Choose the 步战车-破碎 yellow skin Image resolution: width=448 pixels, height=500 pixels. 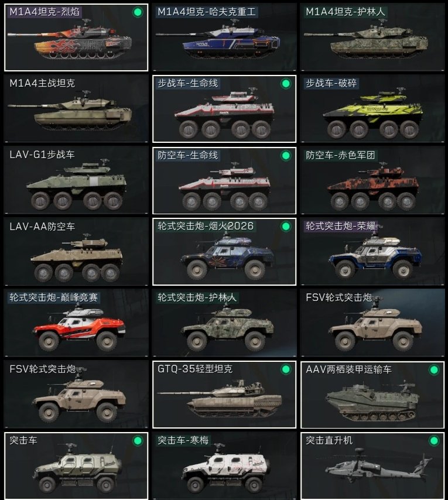pos(372,109)
